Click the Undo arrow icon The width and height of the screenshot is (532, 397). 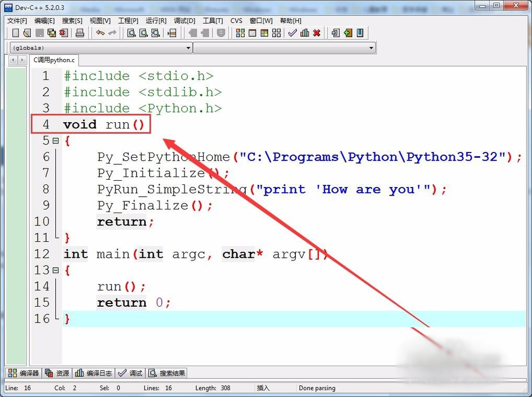pyautogui.click(x=100, y=33)
